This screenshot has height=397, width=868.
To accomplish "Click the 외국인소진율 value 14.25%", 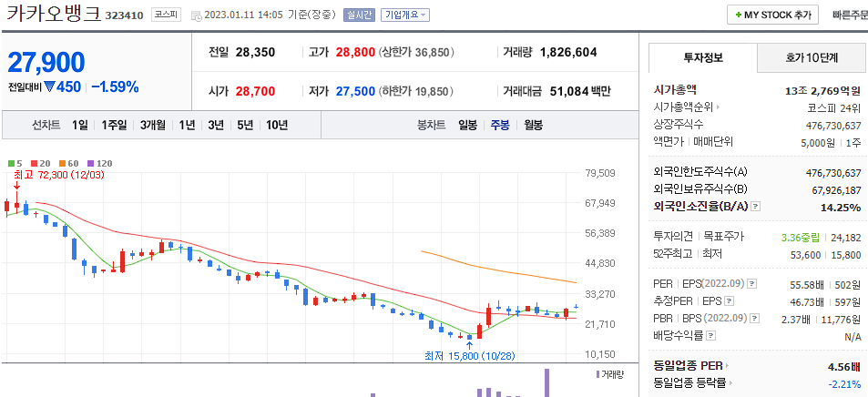I will 841,207.
